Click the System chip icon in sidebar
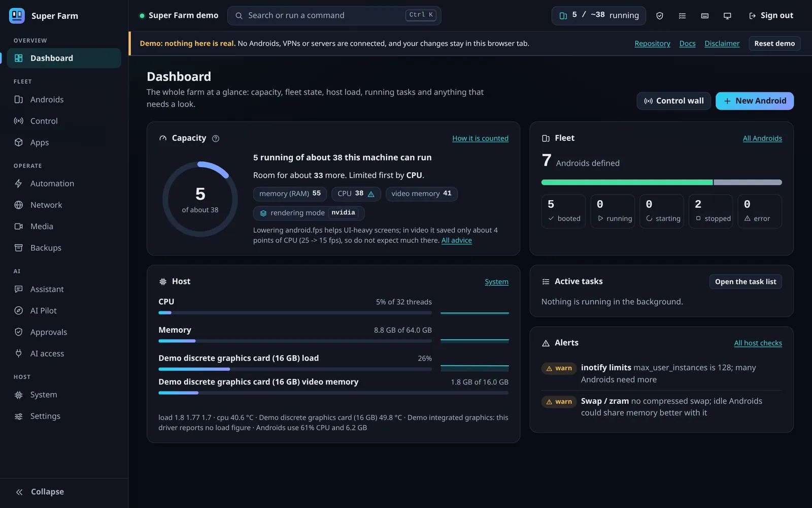Screen dimensions: 812x508 (19, 395)
